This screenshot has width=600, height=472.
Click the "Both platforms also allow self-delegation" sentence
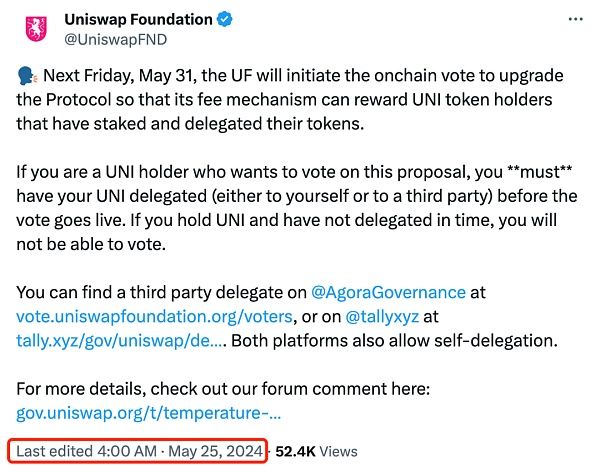pyautogui.click(x=420, y=339)
